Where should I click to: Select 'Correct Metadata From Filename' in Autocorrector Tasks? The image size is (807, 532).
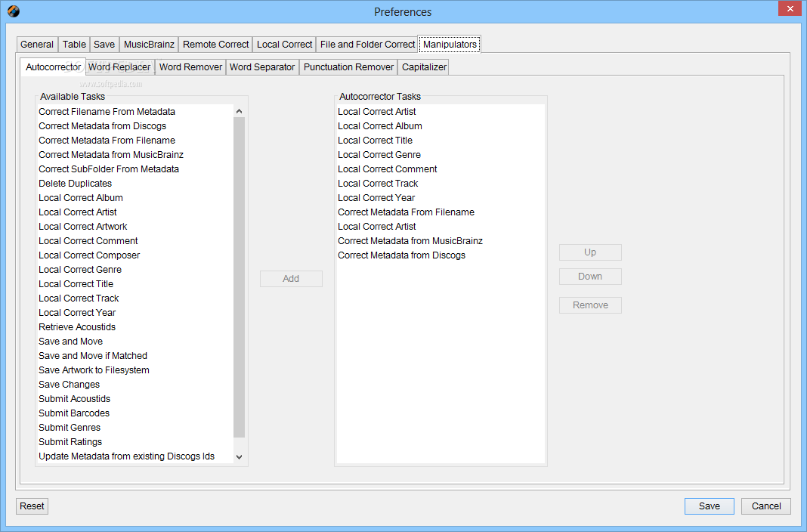[x=441, y=212]
